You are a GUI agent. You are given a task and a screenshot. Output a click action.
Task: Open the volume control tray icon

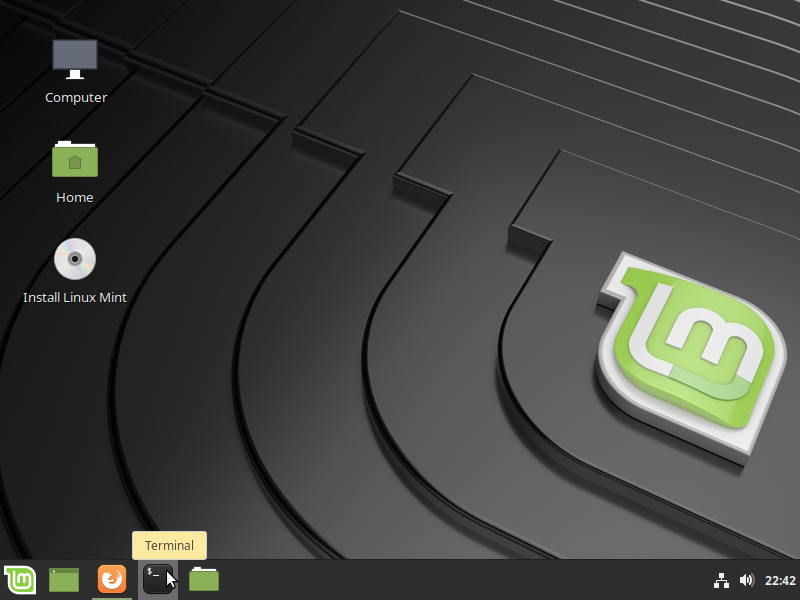[x=746, y=580]
